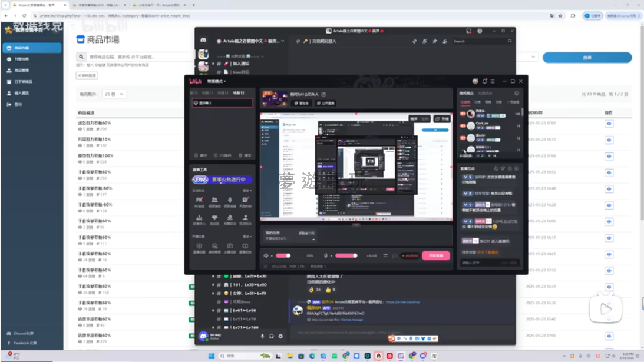Open the 素材 materials button under the sources list

[201, 155]
